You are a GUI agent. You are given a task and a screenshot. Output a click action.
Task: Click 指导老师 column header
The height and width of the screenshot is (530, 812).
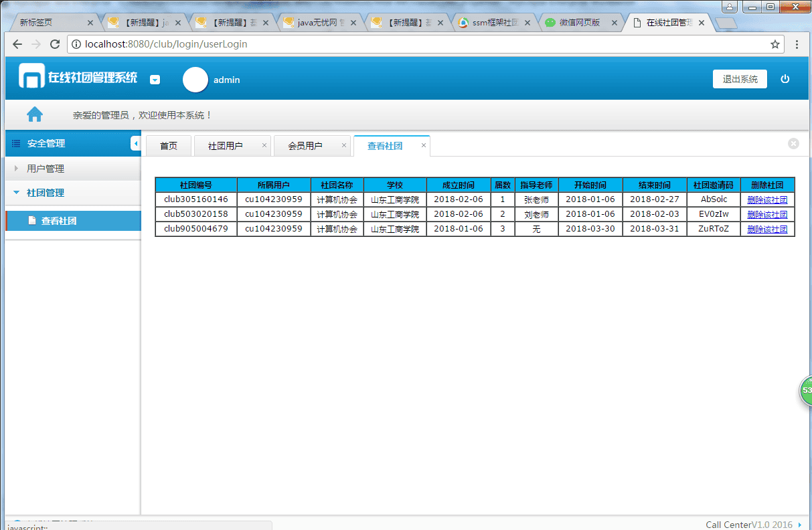(536, 185)
